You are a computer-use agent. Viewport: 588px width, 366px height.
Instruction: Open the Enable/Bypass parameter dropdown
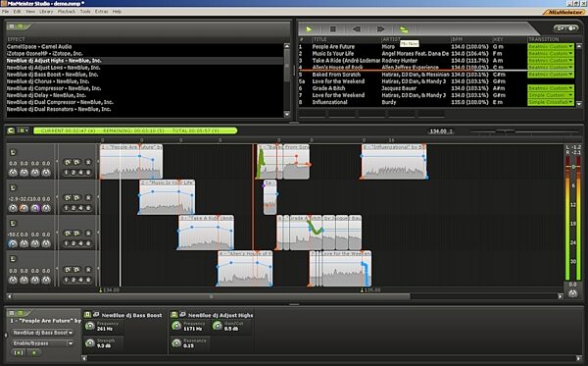(42, 343)
